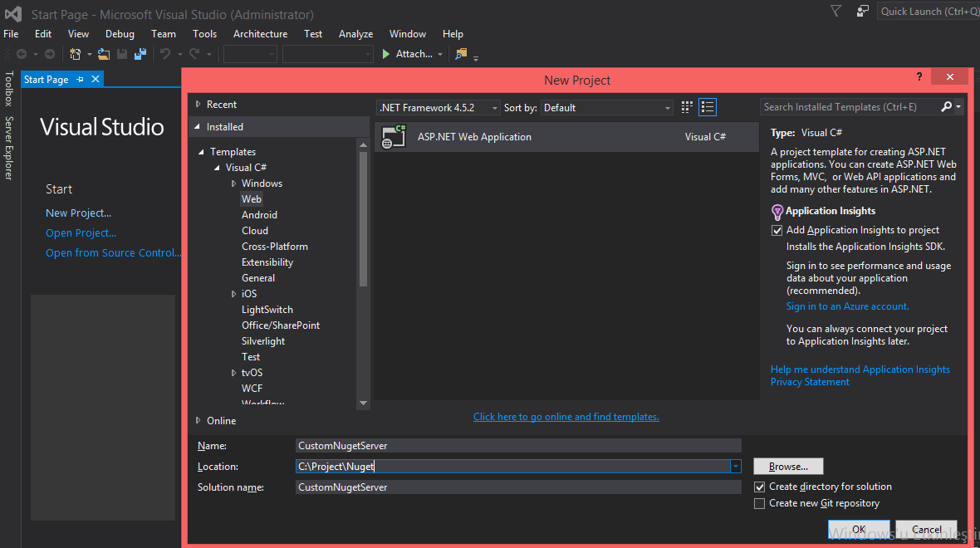
Task: Disable Create directory for solution
Action: [x=759, y=487]
